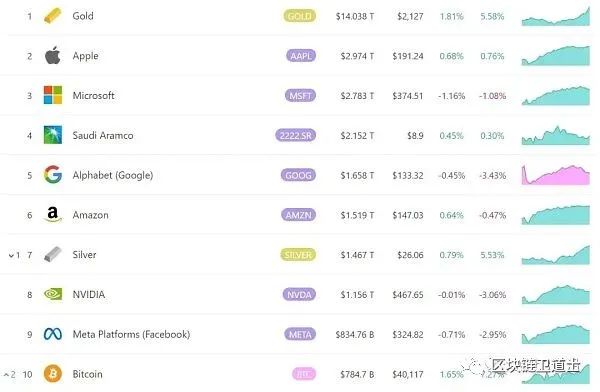Click the Amazon logo icon
The height and width of the screenshot is (392, 600).
[x=53, y=215]
